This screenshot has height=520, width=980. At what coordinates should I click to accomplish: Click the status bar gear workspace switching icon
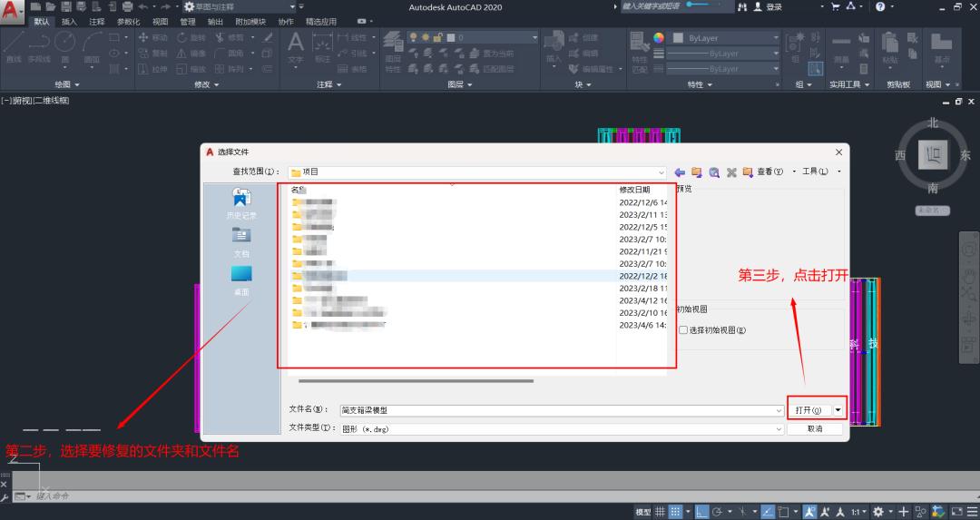click(x=878, y=512)
